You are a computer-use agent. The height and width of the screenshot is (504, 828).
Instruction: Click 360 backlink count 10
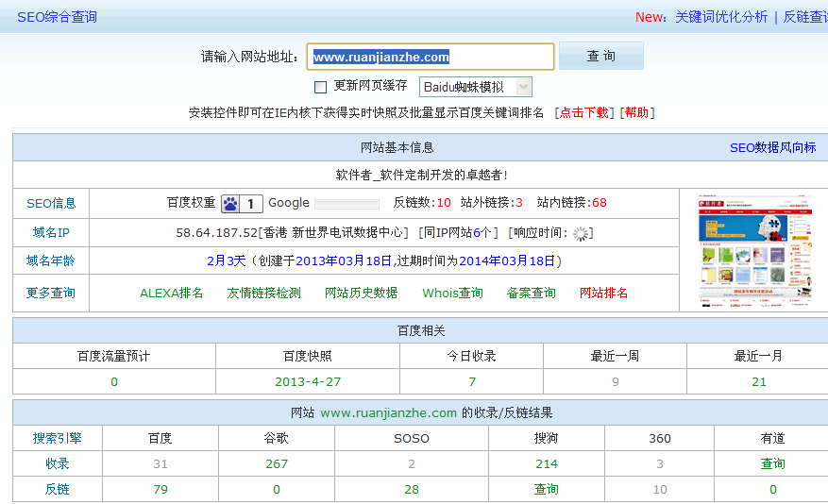click(x=660, y=489)
